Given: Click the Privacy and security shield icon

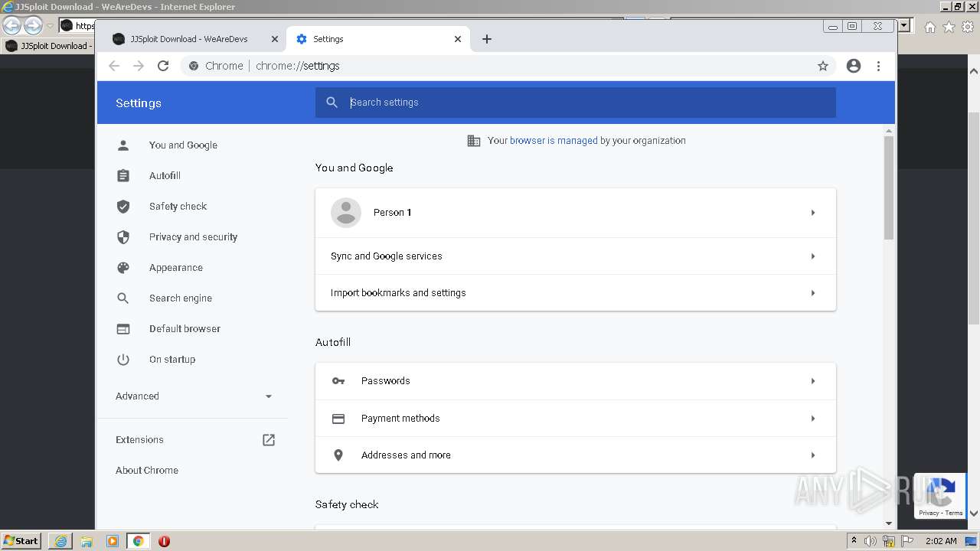Looking at the screenshot, I should coord(123,236).
